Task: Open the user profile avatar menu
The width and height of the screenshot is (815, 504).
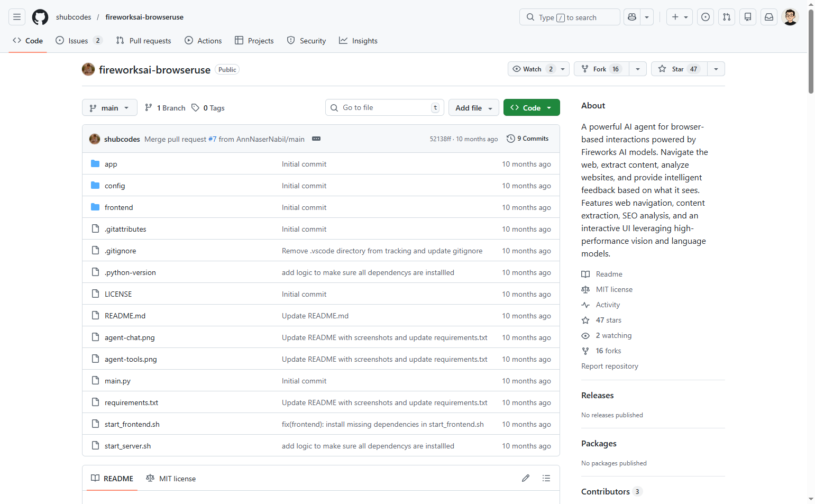Action: tap(790, 17)
